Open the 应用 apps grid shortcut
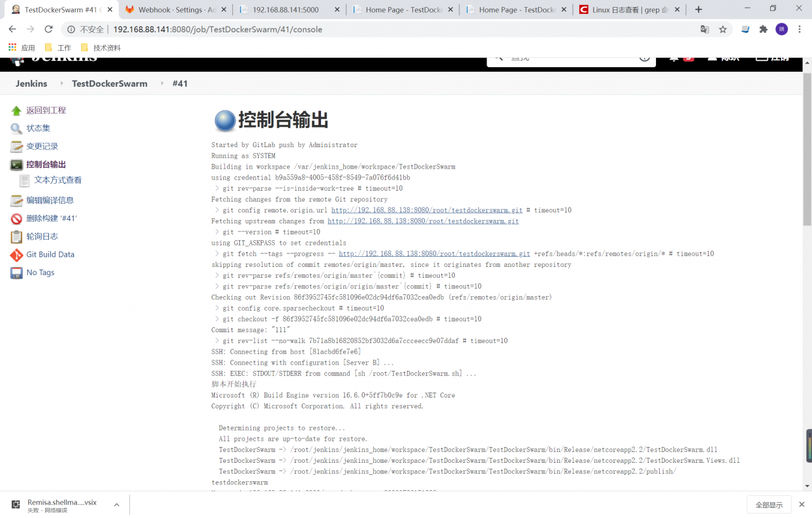Image resolution: width=812 pixels, height=518 pixels. 22,48
